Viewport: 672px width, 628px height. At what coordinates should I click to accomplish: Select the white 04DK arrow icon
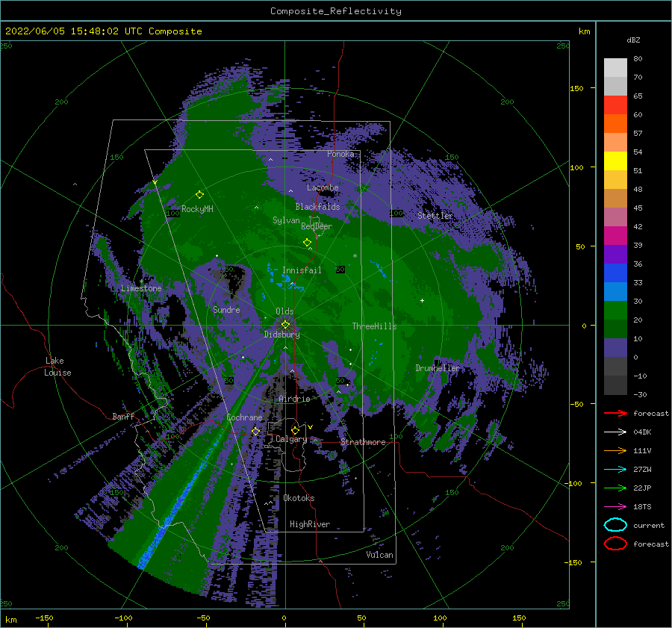pos(615,432)
